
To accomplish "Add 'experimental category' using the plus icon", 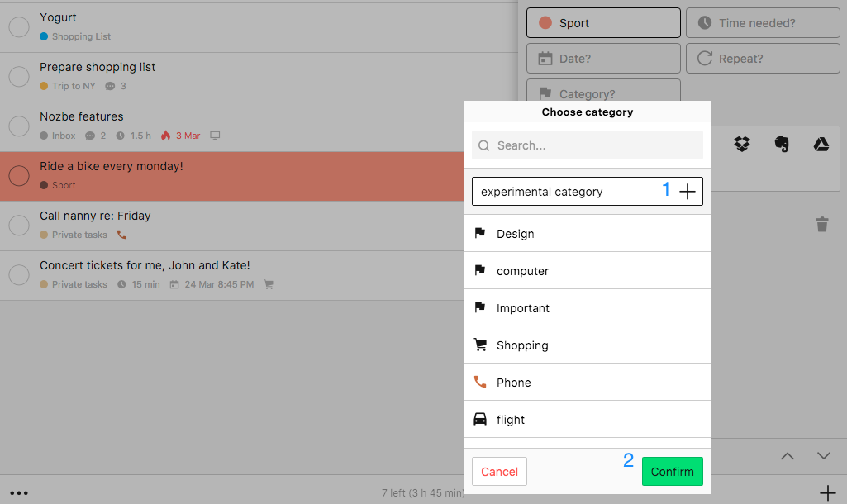I will pos(688,191).
